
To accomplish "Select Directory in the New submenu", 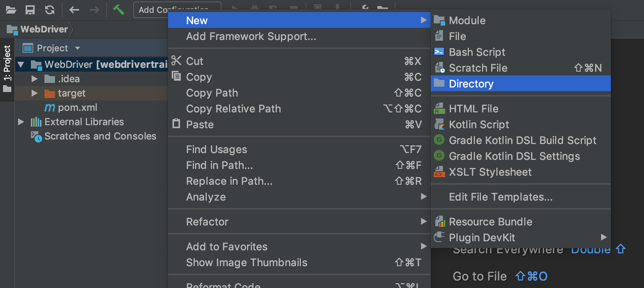I will pyautogui.click(x=471, y=84).
